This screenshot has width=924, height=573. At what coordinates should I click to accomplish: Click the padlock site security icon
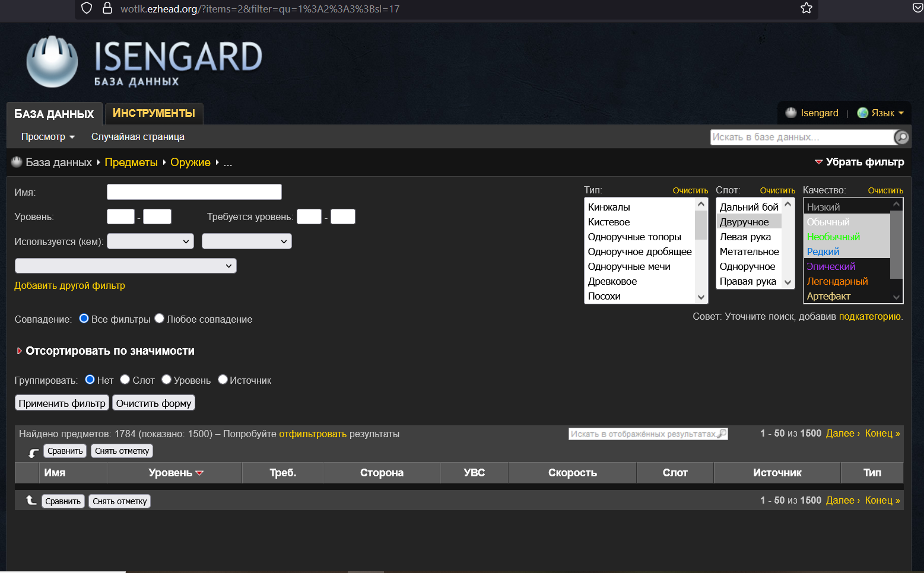tap(107, 8)
